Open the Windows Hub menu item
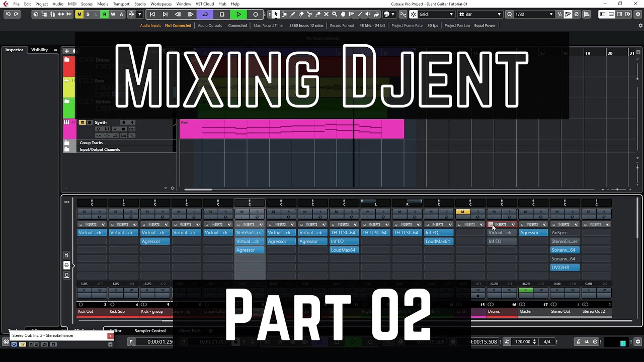Viewport: 644px width, 362px height. 222,4
